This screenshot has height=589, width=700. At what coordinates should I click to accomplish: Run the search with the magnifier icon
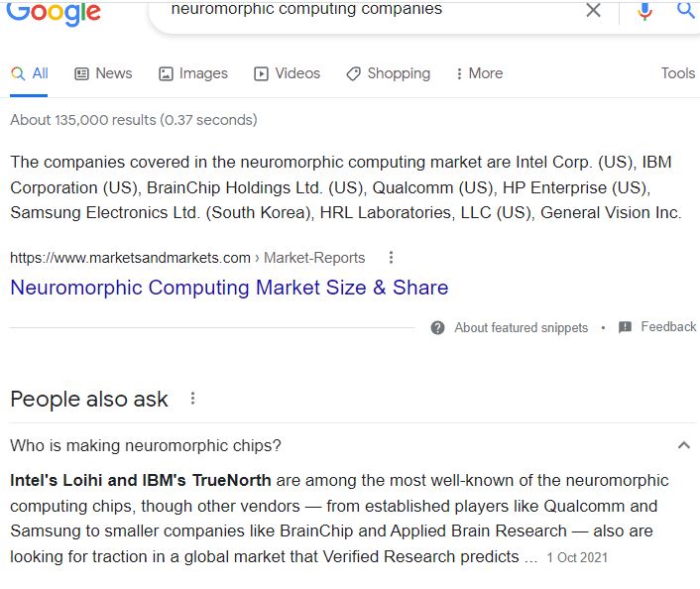(686, 9)
